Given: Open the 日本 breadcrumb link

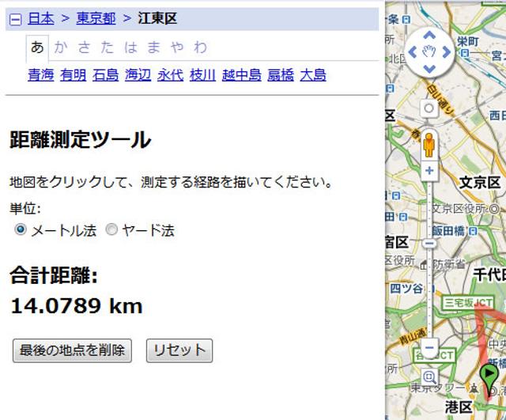Looking at the screenshot, I should (x=40, y=18).
